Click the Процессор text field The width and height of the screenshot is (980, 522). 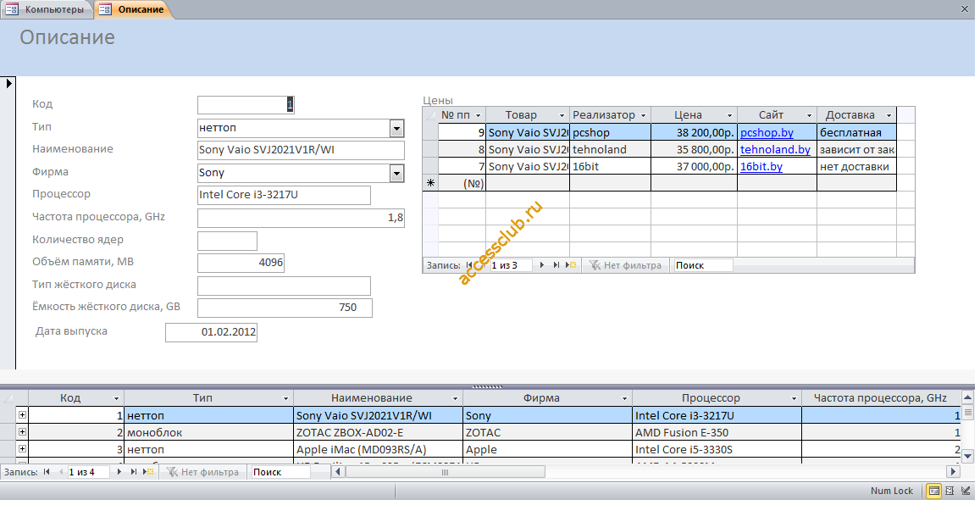[284, 195]
